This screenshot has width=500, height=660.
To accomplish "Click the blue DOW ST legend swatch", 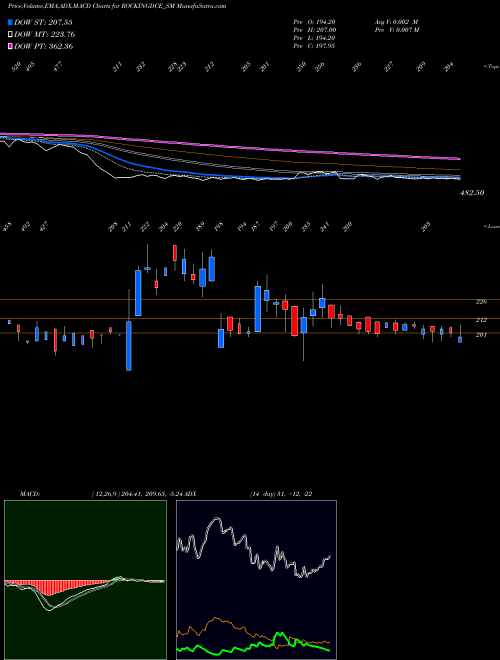I will (x=10, y=22).
